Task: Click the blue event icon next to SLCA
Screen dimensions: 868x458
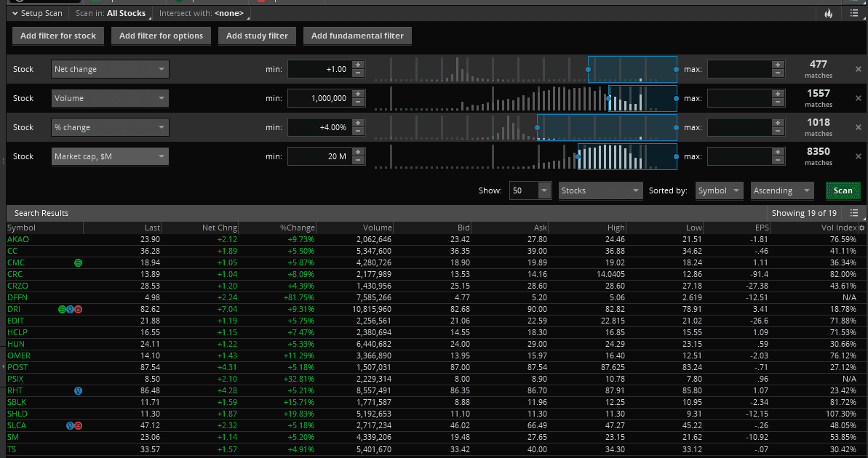Action: [x=71, y=425]
